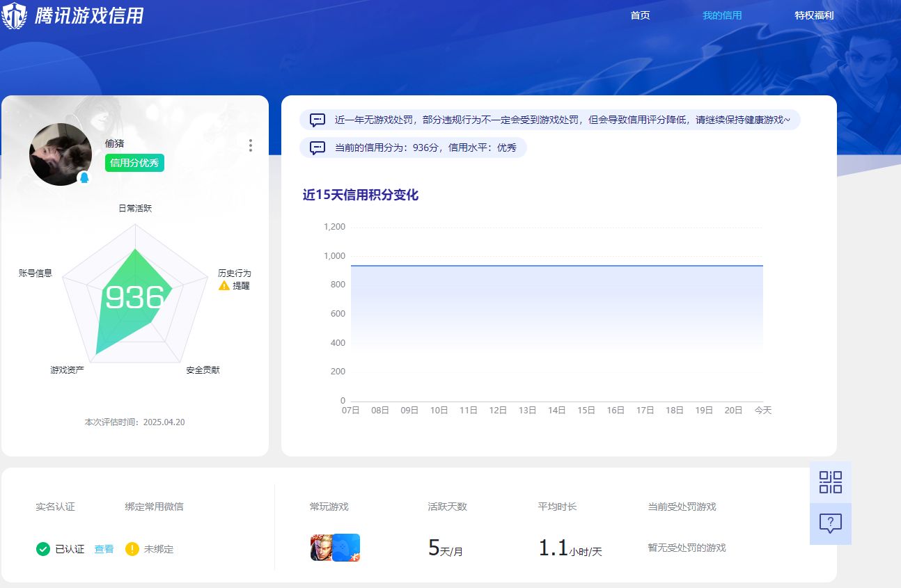901x588 pixels.
Task: Open the help question floating button
Action: pyautogui.click(x=831, y=523)
